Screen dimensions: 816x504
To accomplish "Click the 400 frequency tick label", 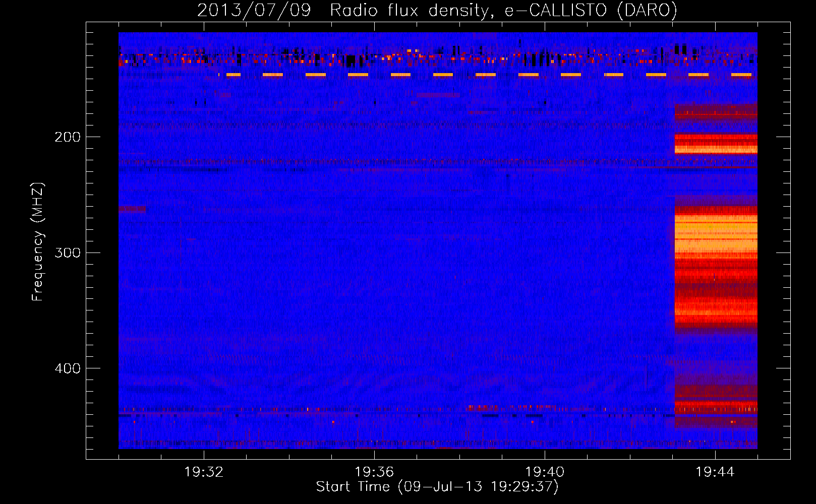I will click(68, 368).
